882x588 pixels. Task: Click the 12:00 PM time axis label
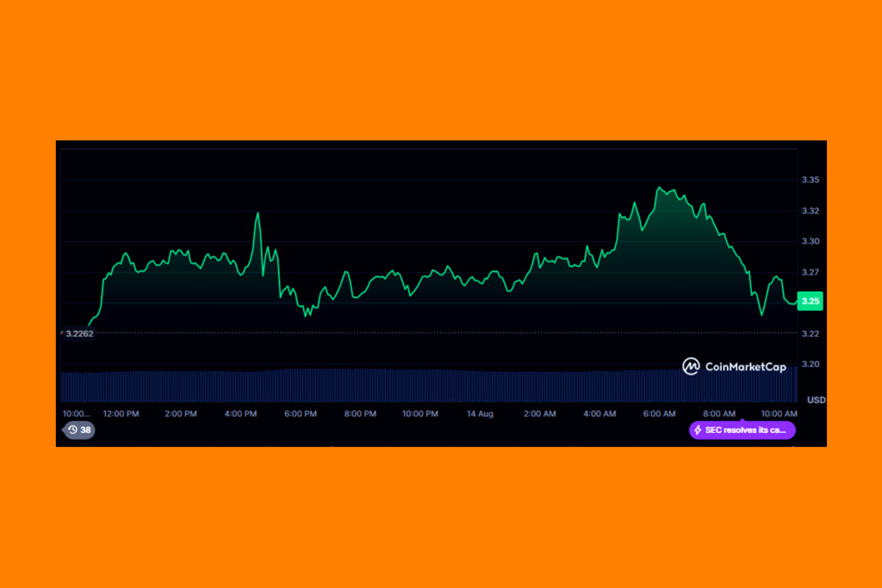tap(121, 413)
